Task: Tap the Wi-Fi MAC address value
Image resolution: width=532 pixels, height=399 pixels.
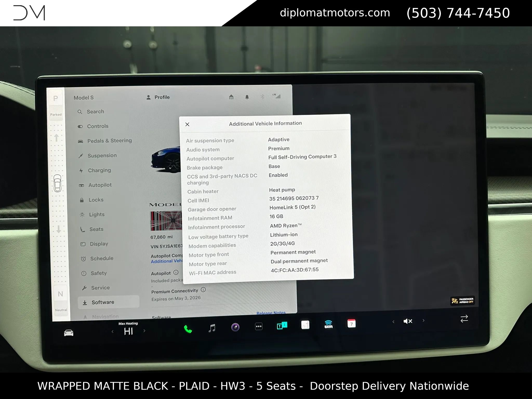Action: pyautogui.click(x=295, y=270)
